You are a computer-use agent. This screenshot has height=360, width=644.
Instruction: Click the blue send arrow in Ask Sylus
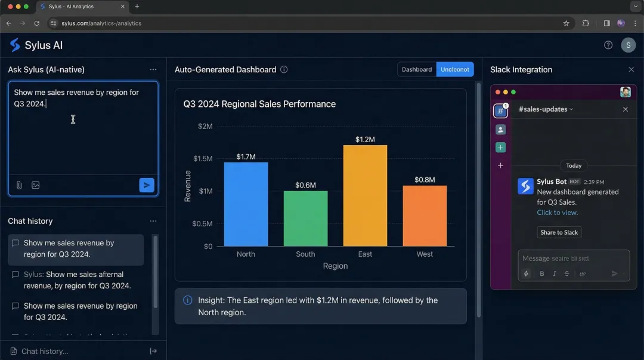(x=146, y=185)
